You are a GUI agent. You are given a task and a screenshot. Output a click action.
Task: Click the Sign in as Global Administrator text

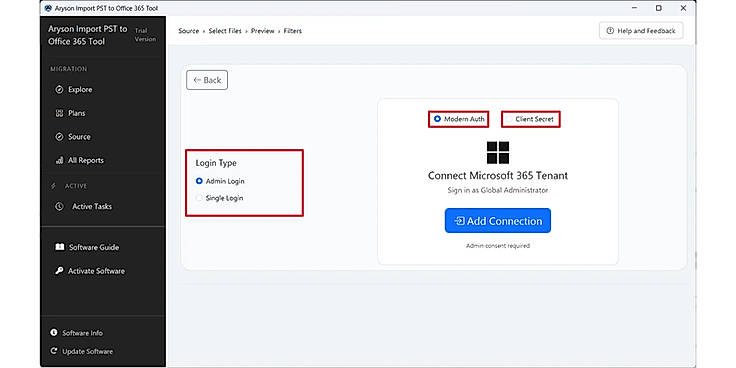click(x=498, y=190)
